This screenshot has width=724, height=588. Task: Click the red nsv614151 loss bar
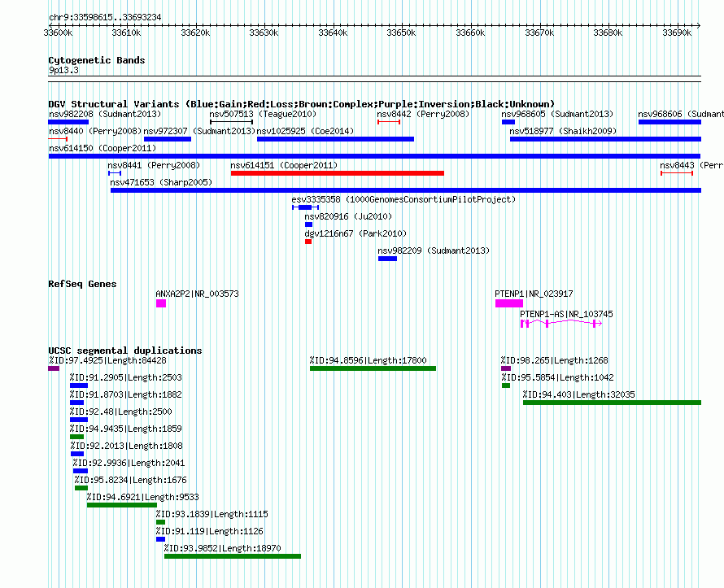tap(337, 173)
